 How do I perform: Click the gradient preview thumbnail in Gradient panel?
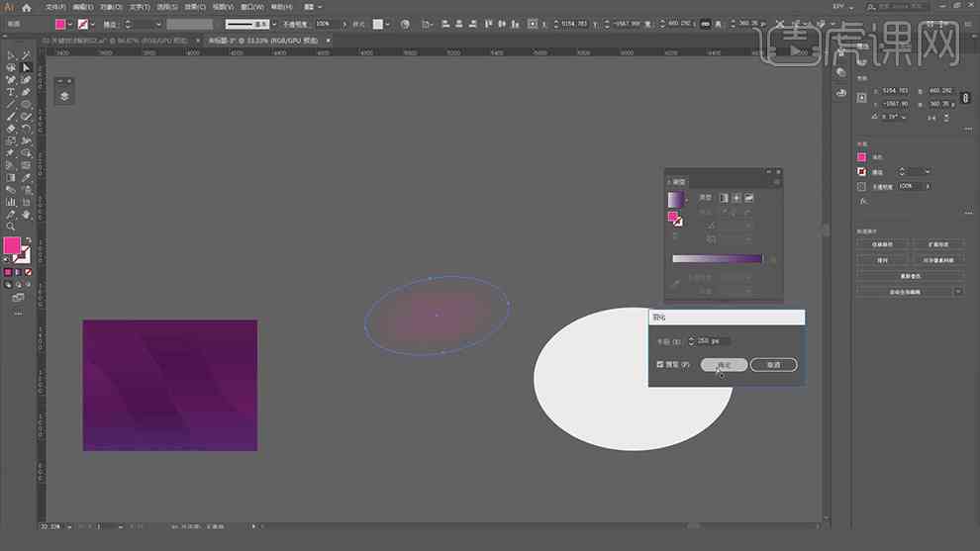pos(676,199)
